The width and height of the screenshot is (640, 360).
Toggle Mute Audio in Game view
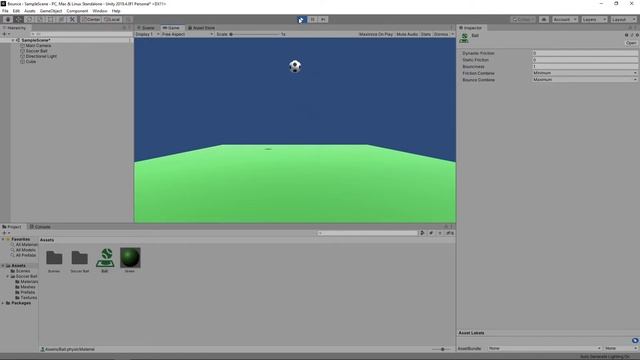tap(407, 34)
